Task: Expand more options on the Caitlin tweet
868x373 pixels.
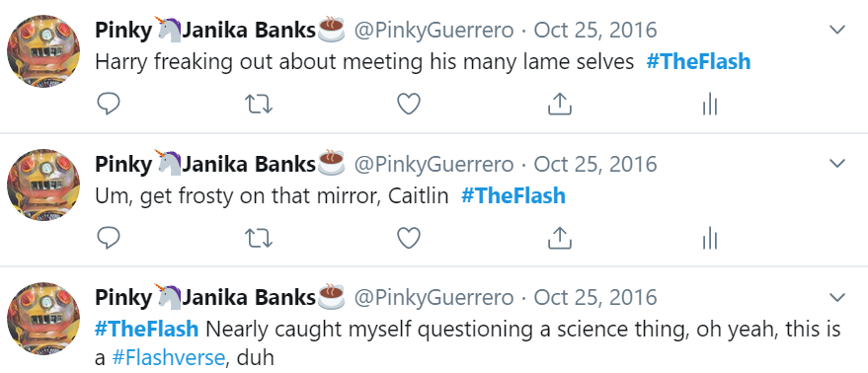Action: pos(837,163)
